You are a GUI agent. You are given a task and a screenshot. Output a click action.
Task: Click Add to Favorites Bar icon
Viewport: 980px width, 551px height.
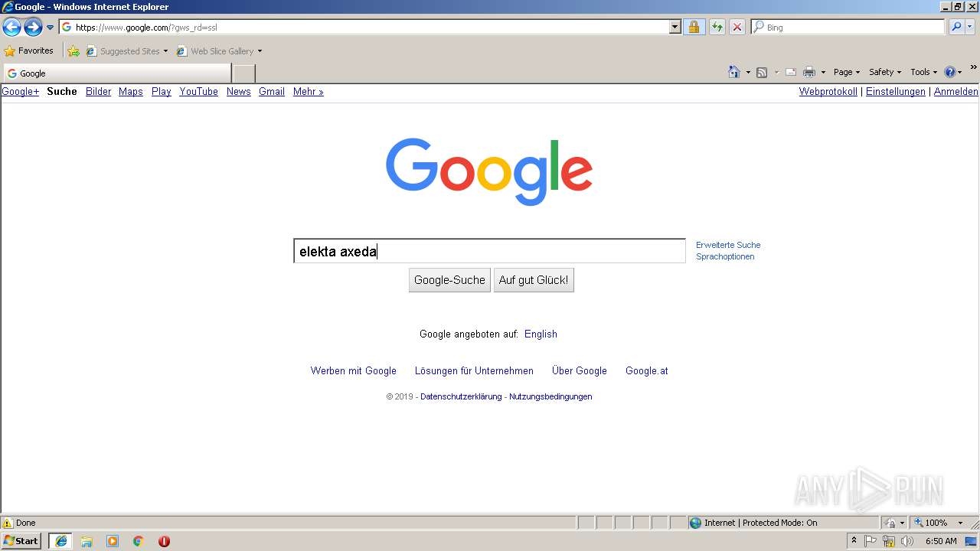pyautogui.click(x=73, y=51)
